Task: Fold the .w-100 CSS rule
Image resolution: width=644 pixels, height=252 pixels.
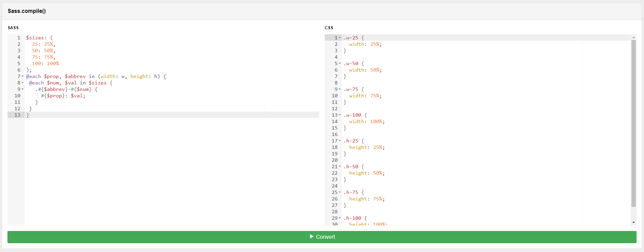Action: click(x=340, y=115)
